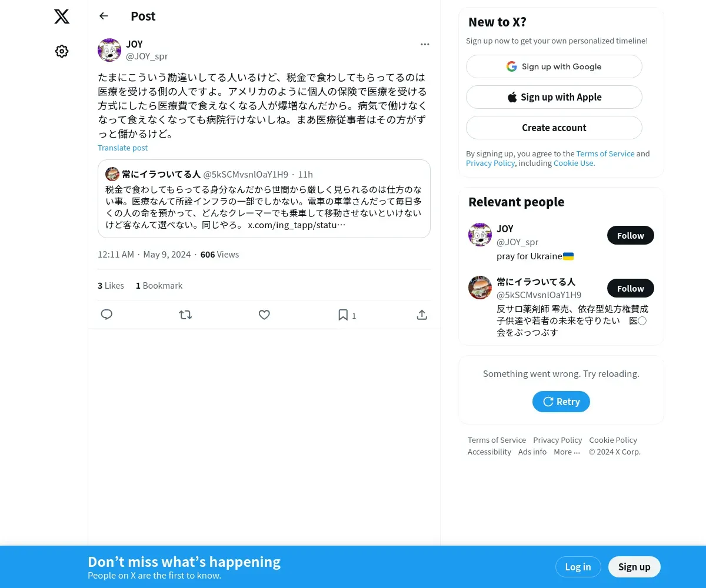Like the post with the heart icon
706x588 pixels.
[264, 315]
